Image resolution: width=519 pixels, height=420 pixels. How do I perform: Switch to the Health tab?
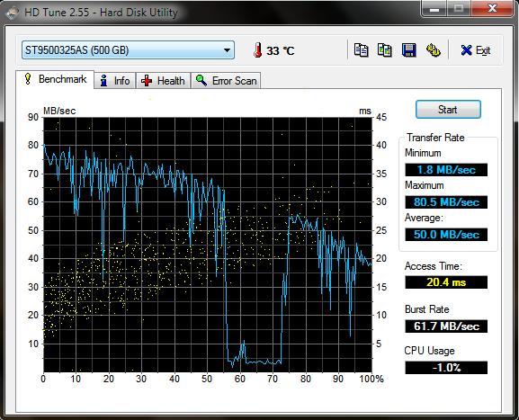pos(163,80)
